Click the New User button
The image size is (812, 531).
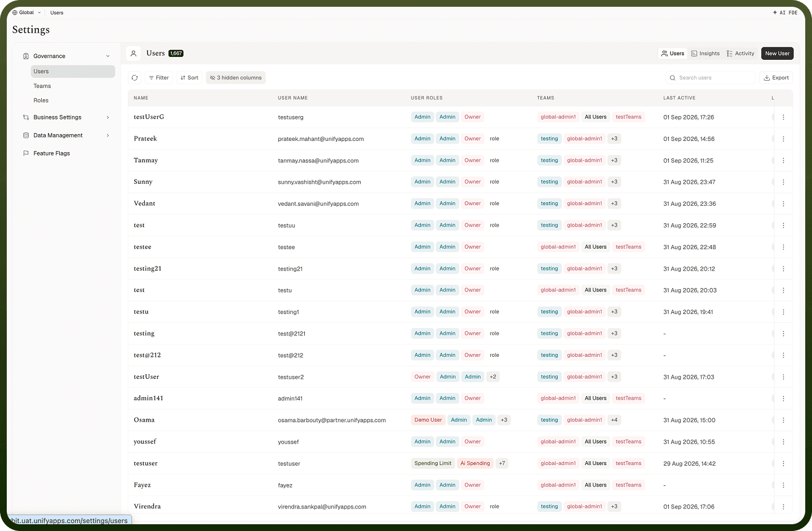pyautogui.click(x=778, y=54)
